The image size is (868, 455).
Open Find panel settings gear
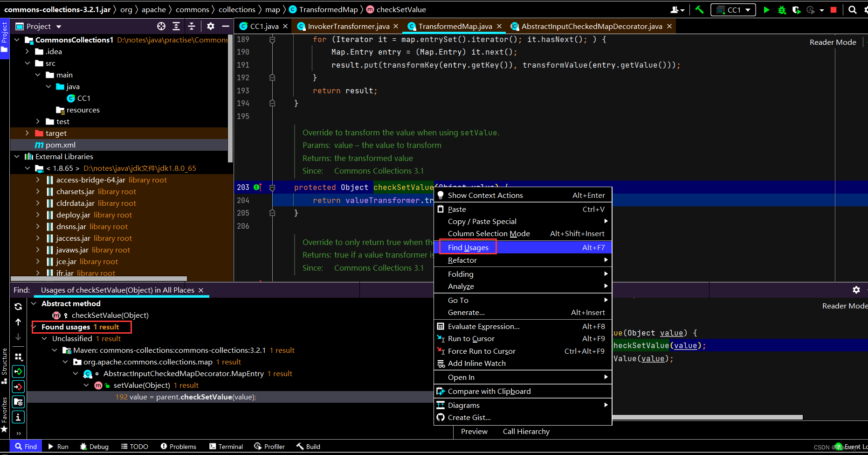pyautogui.click(x=856, y=290)
